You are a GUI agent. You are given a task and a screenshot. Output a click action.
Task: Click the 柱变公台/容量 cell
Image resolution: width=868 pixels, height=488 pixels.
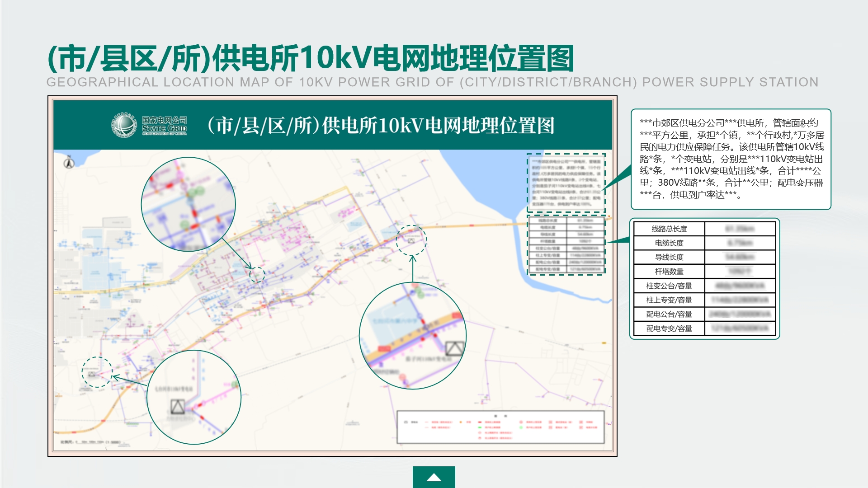pyautogui.click(x=669, y=286)
